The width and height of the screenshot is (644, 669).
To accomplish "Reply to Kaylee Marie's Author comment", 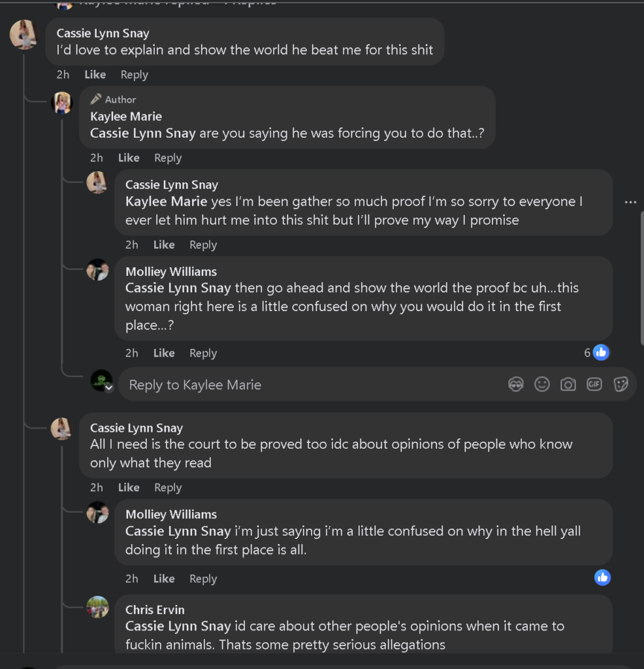I will 168,157.
